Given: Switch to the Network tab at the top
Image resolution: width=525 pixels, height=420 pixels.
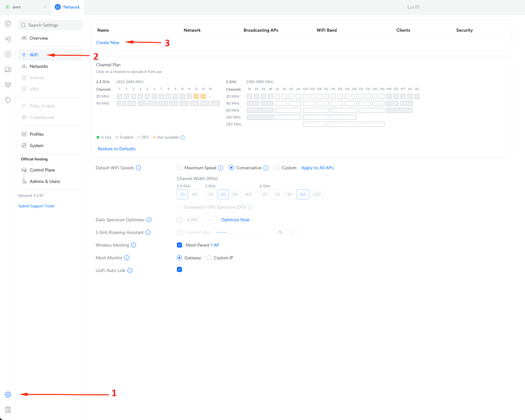Looking at the screenshot, I should [x=67, y=7].
